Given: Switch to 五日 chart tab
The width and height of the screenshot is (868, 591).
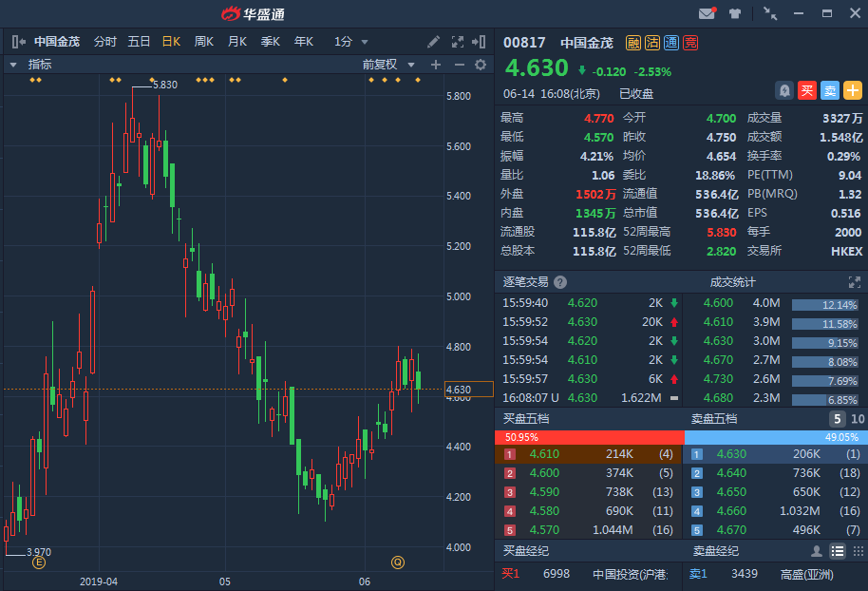Looking at the screenshot, I should click(139, 42).
